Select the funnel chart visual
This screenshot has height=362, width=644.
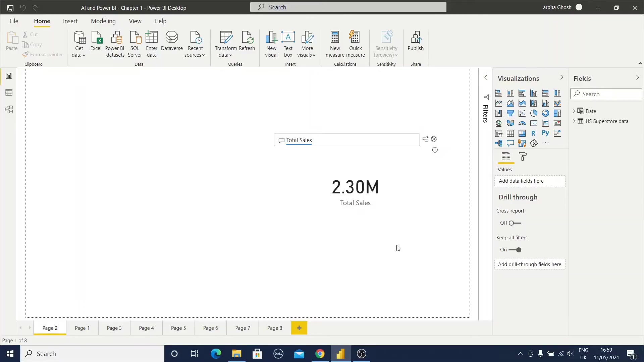[x=510, y=113]
